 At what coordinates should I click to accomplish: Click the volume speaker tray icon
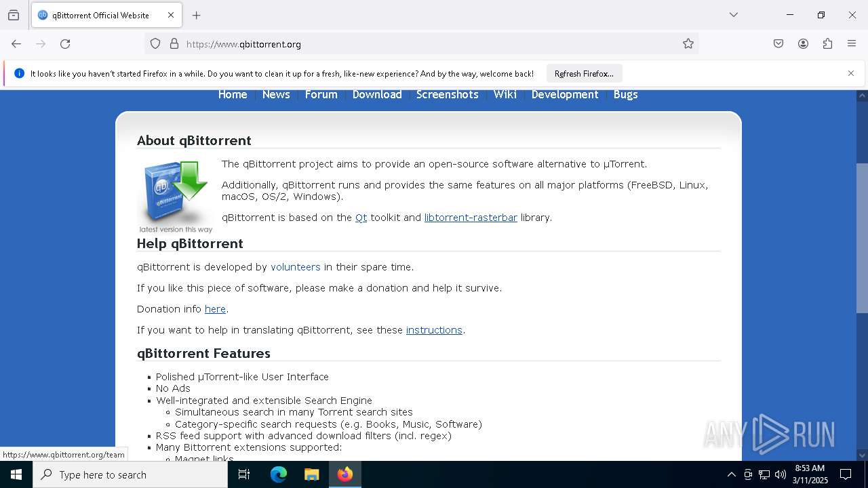(781, 474)
